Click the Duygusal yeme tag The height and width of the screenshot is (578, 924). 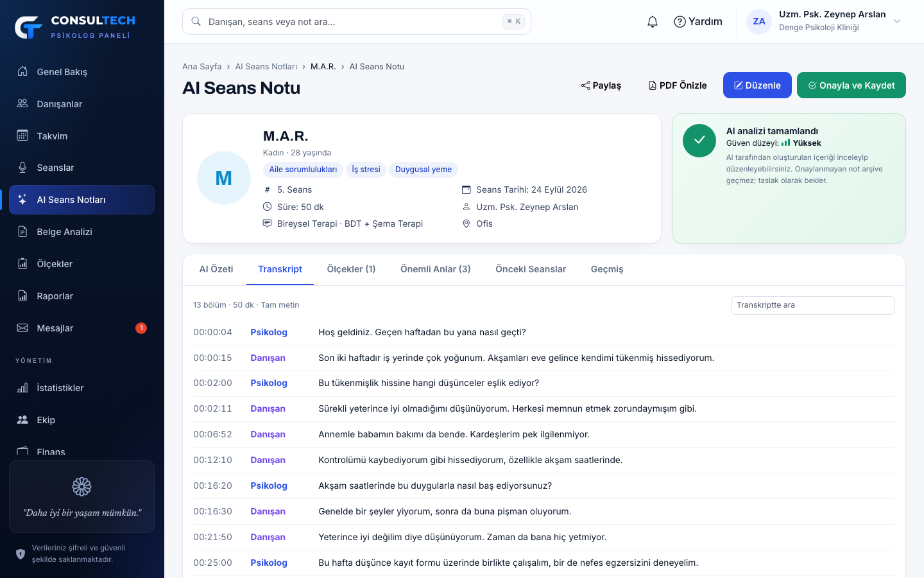pos(424,170)
